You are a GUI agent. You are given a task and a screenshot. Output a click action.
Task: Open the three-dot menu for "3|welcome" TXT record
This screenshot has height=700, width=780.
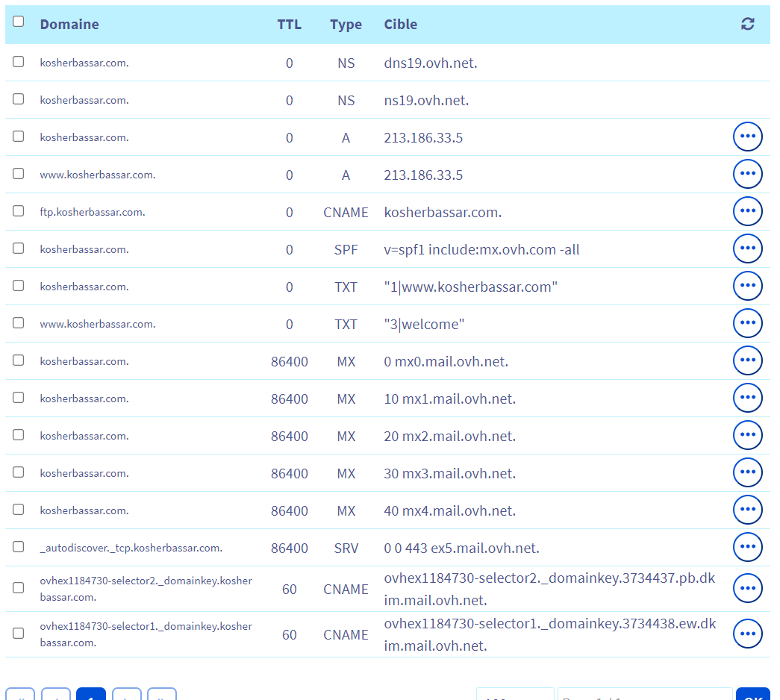point(747,324)
